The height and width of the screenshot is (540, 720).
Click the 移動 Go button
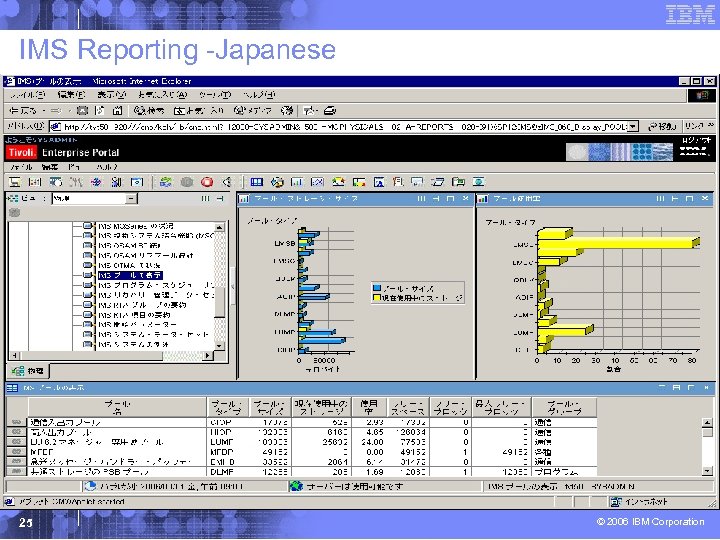tap(661, 126)
